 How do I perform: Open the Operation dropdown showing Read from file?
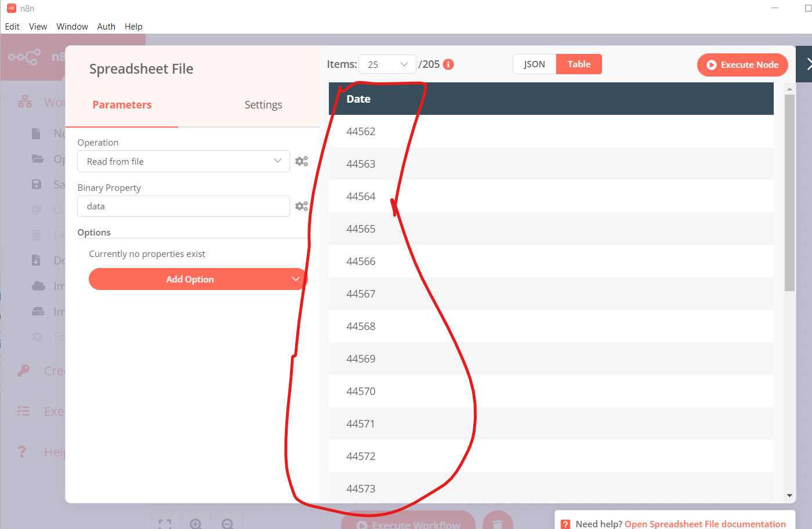pos(183,161)
